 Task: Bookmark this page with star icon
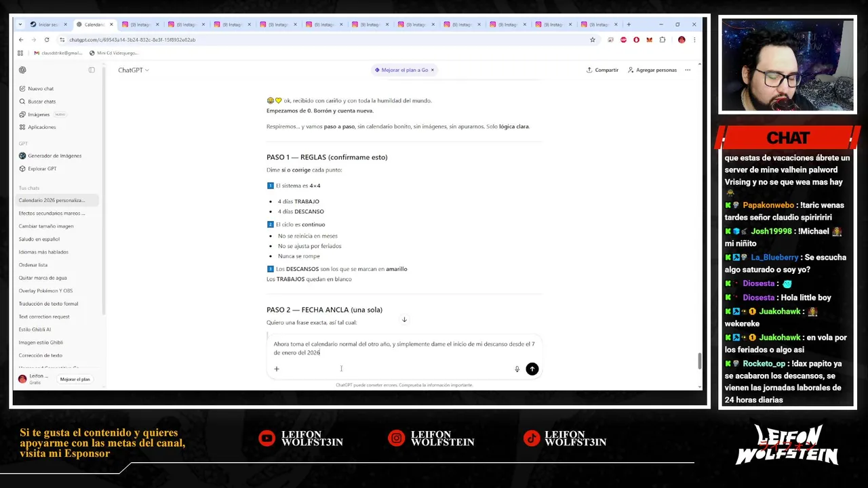[x=592, y=40]
